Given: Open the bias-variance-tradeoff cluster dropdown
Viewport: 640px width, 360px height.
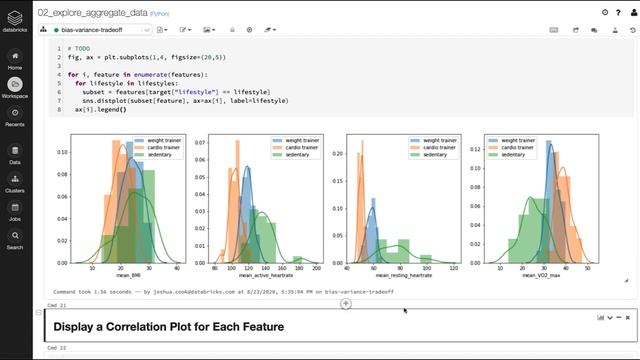Looking at the screenshot, I should coord(102,30).
